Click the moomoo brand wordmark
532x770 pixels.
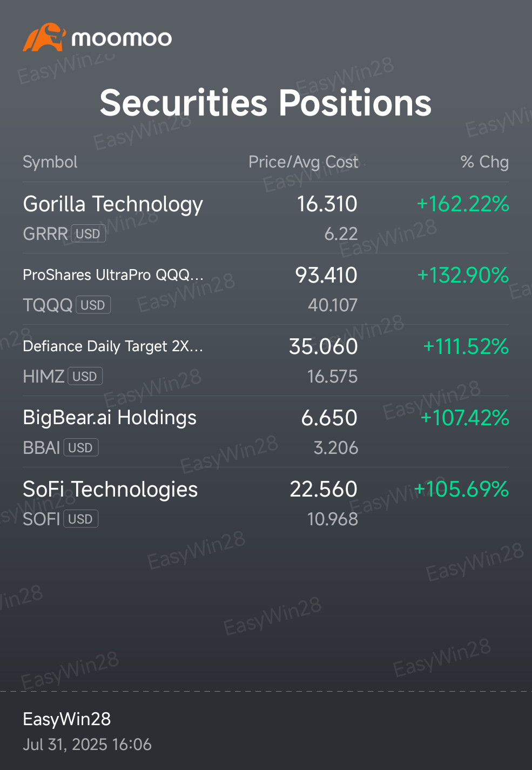coord(122,39)
